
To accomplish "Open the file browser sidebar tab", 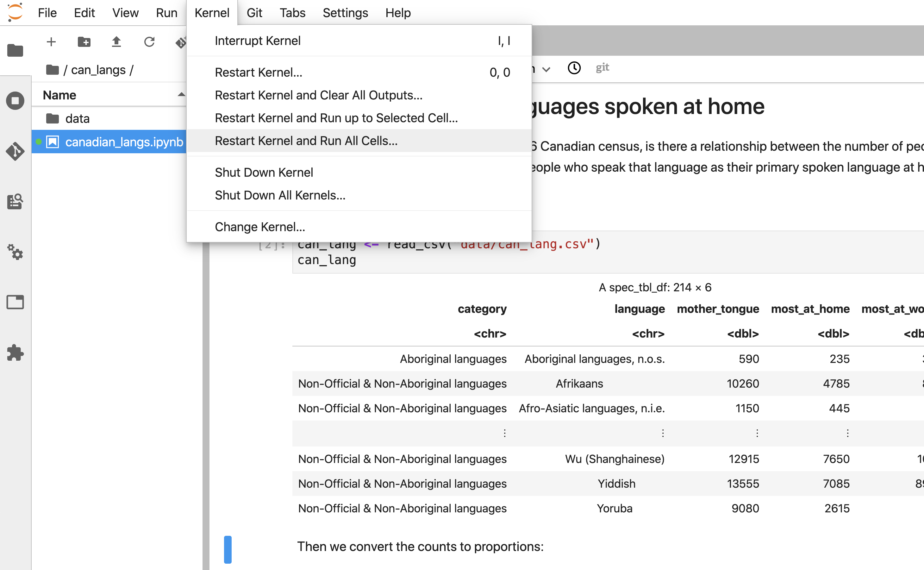I will click(15, 50).
